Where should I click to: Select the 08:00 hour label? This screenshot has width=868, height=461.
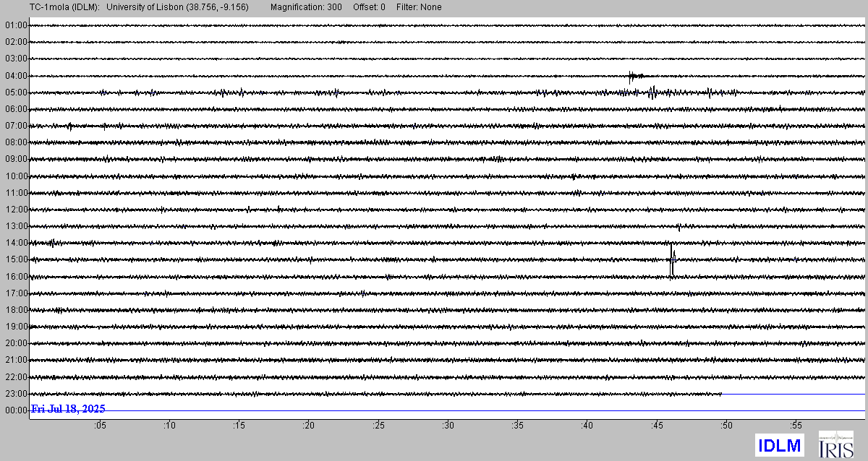pyautogui.click(x=16, y=142)
